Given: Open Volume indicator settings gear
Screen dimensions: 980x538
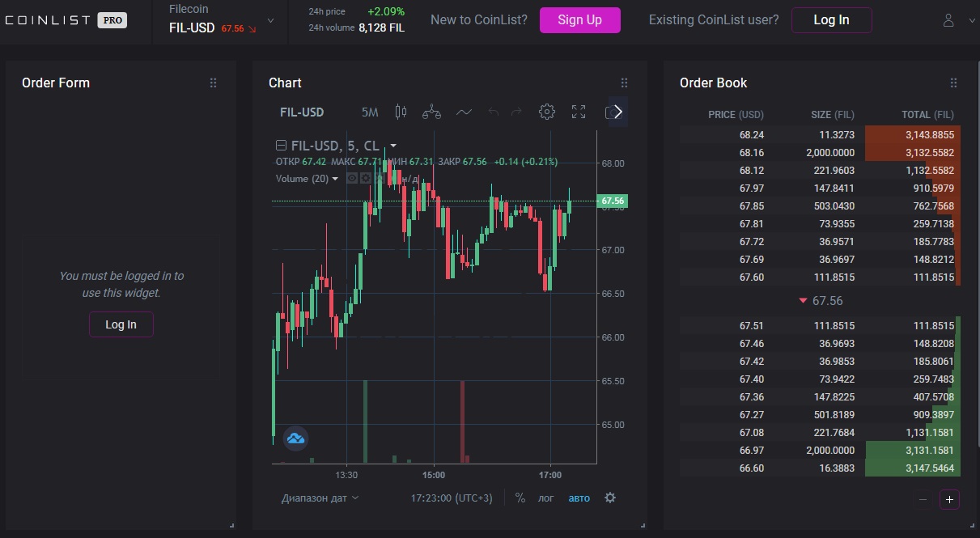Looking at the screenshot, I should point(366,178).
